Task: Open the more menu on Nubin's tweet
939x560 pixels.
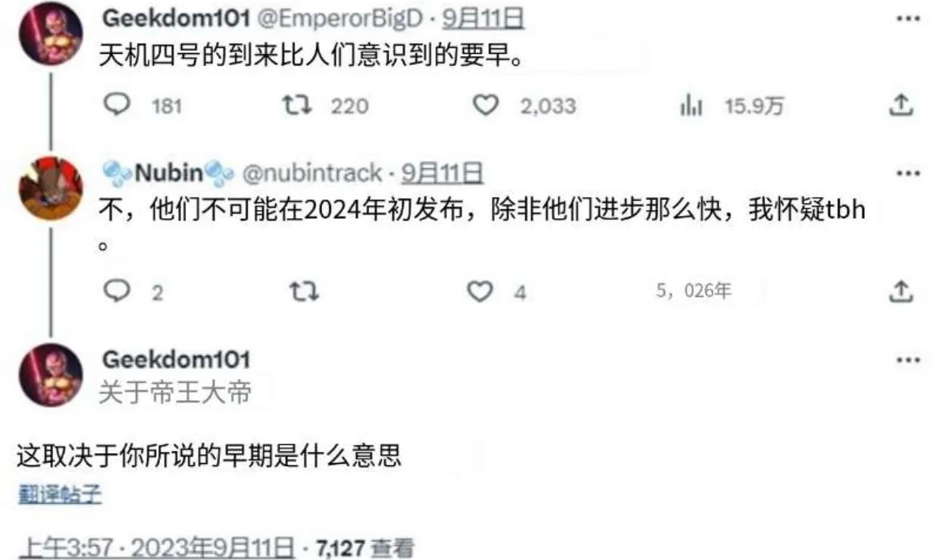Action: click(908, 174)
